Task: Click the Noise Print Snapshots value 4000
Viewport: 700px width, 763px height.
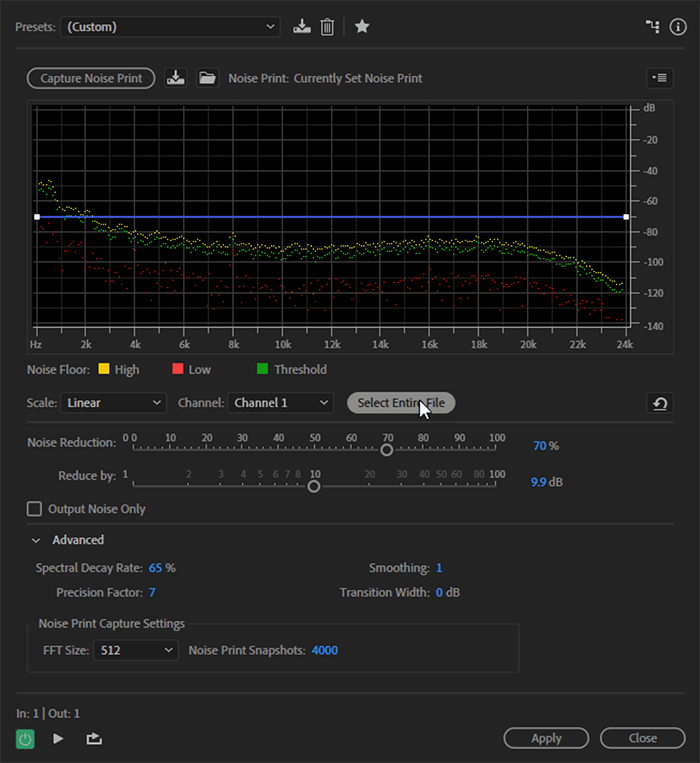Action: (325, 650)
